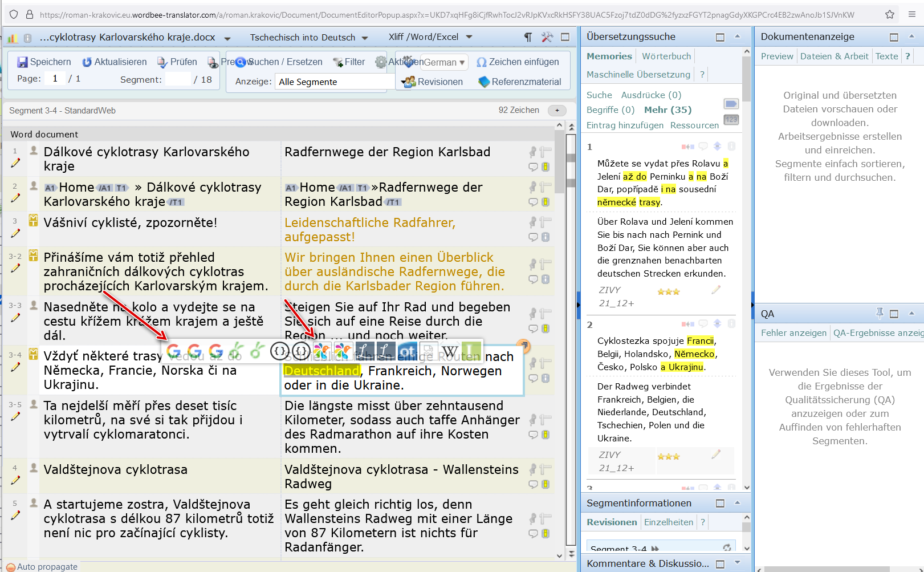This screenshot has width=924, height=572.
Task: Collapse the Segmentinformationen panel
Action: pos(737,503)
